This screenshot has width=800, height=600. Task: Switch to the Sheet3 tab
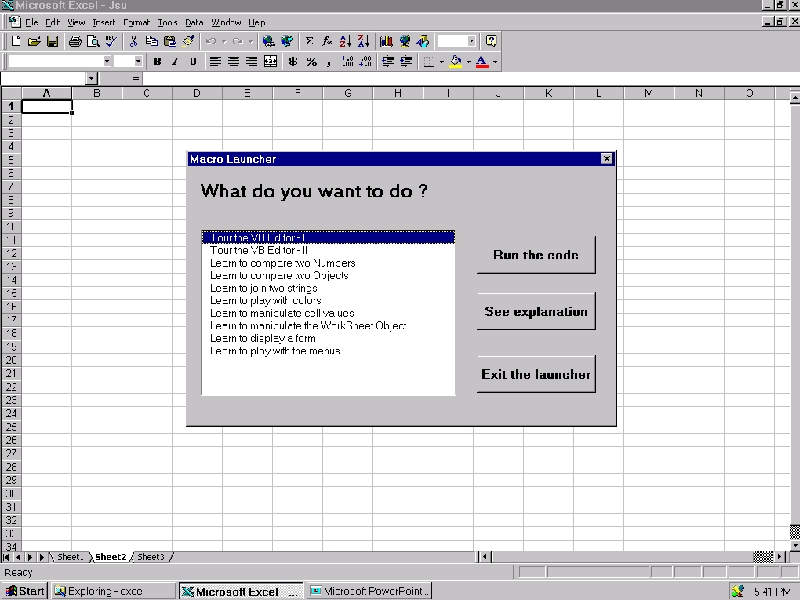coord(151,557)
